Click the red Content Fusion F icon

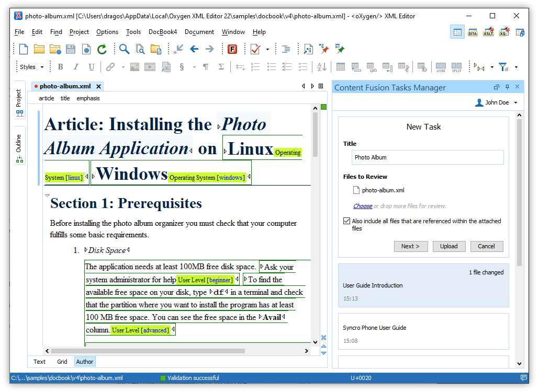pos(232,49)
